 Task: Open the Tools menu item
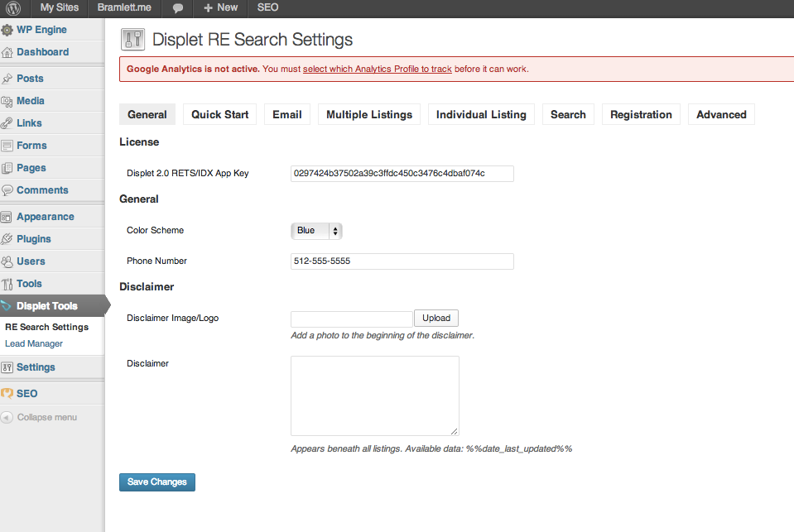point(52,284)
